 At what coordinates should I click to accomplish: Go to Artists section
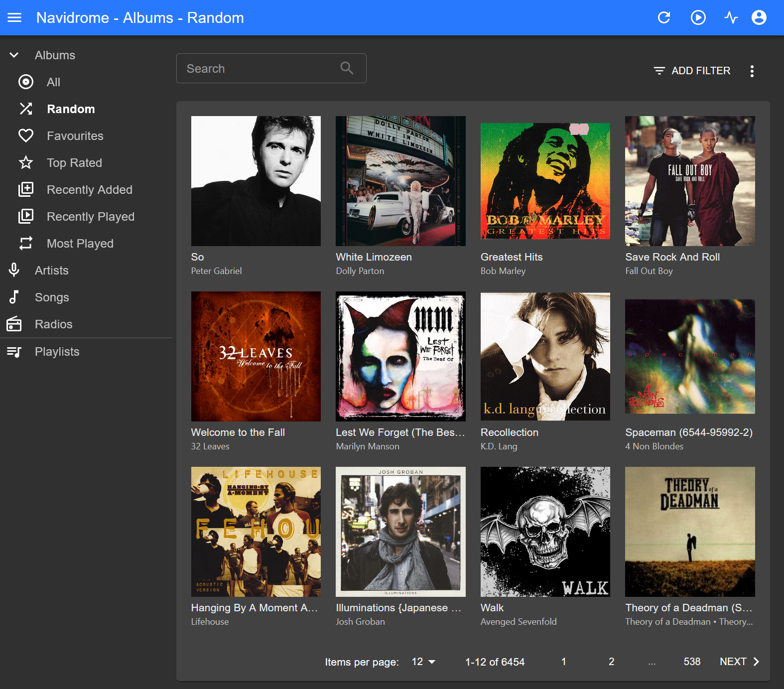52,270
